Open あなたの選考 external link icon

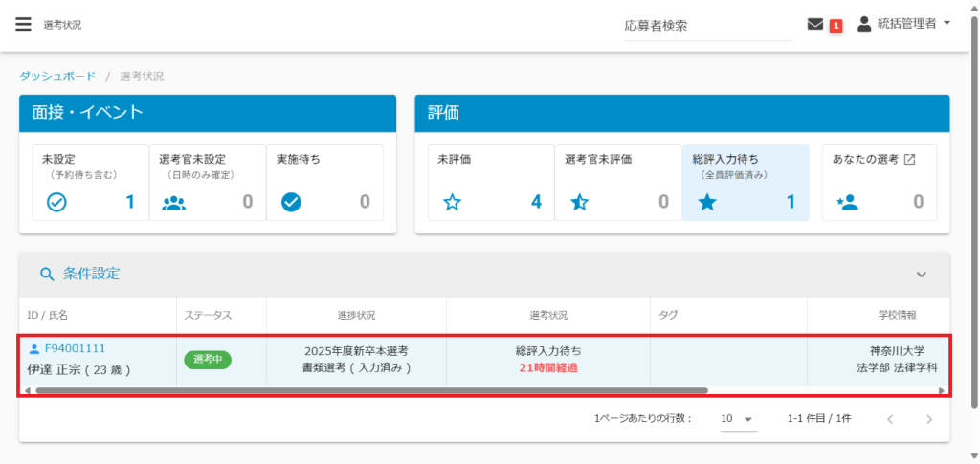[x=910, y=160]
